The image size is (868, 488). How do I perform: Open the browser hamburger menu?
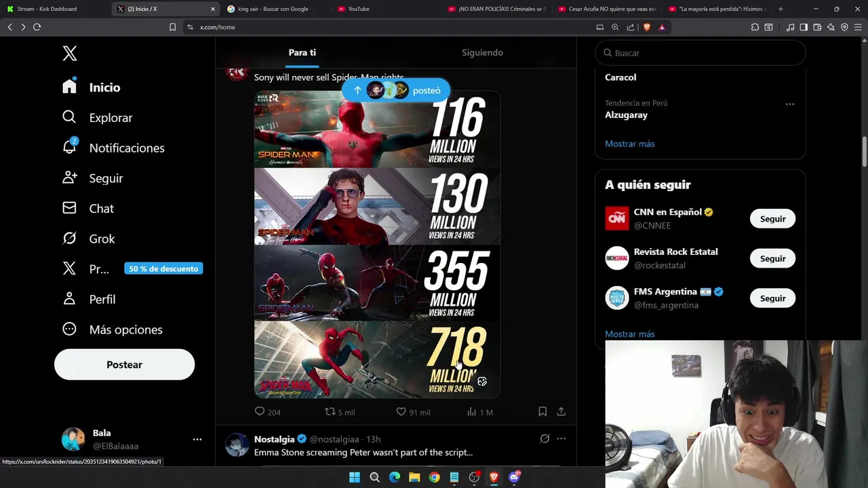(x=858, y=27)
